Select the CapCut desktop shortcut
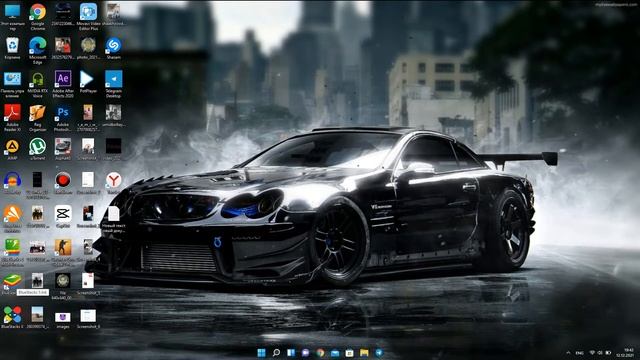 pos(63,213)
